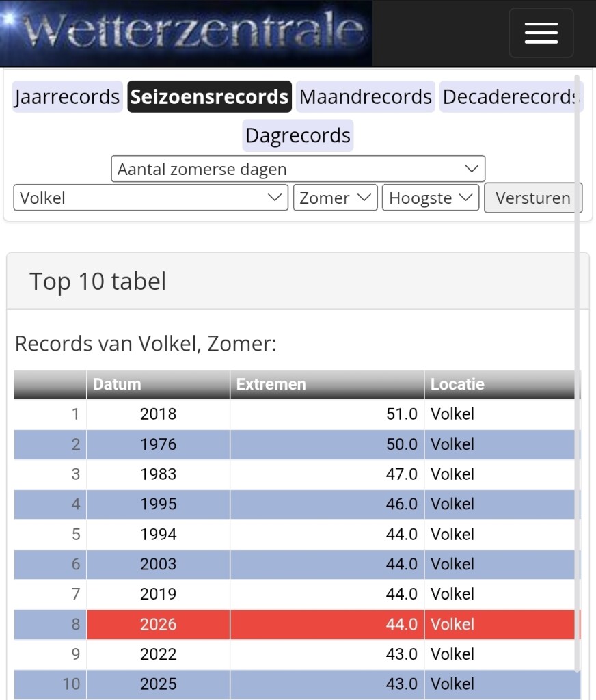This screenshot has width=596, height=700.
Task: Open the hamburger navigation menu
Action: pyautogui.click(x=541, y=33)
